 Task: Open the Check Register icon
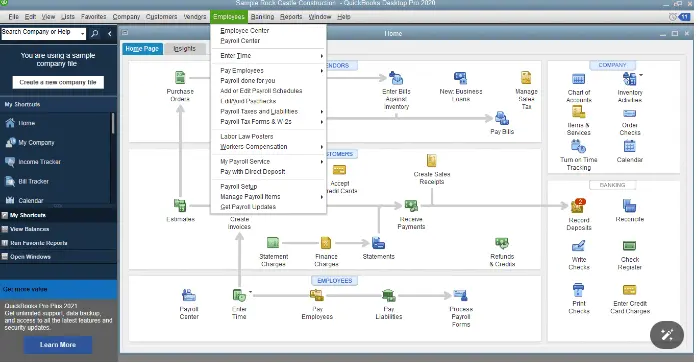(629, 246)
